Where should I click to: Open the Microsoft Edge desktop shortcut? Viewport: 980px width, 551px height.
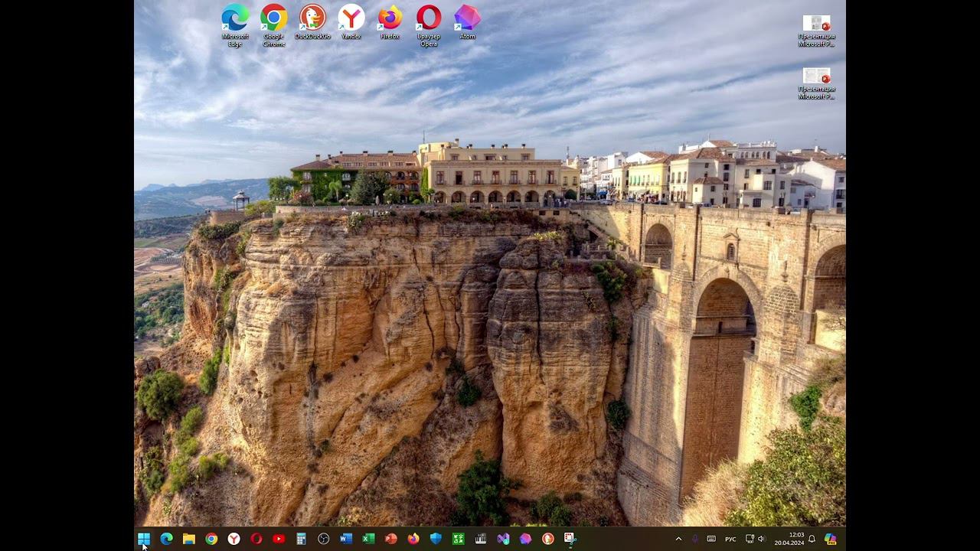click(235, 25)
